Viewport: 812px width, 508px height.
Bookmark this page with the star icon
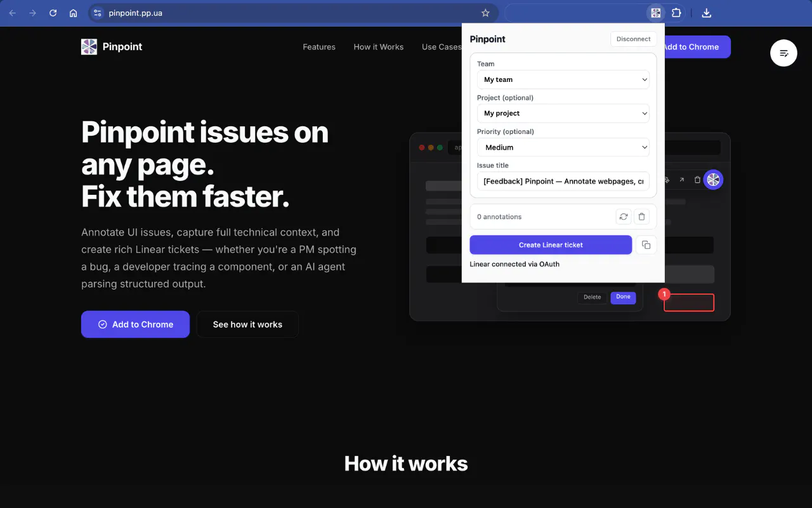pyautogui.click(x=485, y=13)
